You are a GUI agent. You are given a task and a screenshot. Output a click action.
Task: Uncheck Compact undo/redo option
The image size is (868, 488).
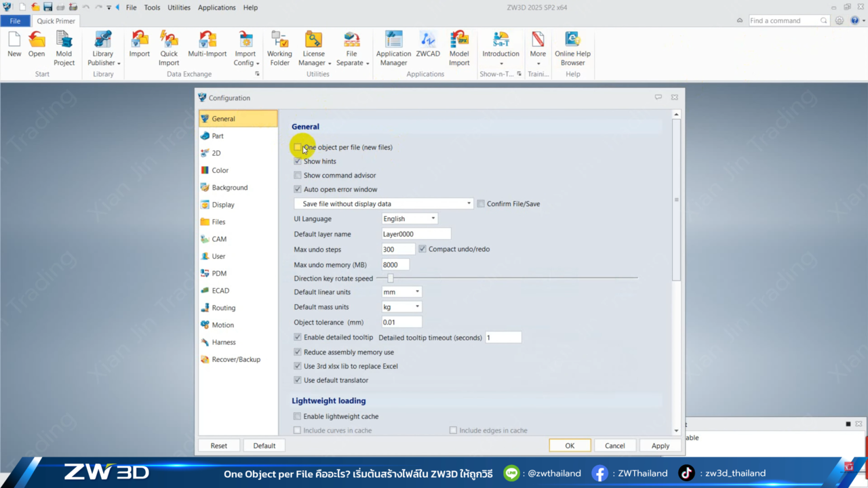pyautogui.click(x=422, y=249)
